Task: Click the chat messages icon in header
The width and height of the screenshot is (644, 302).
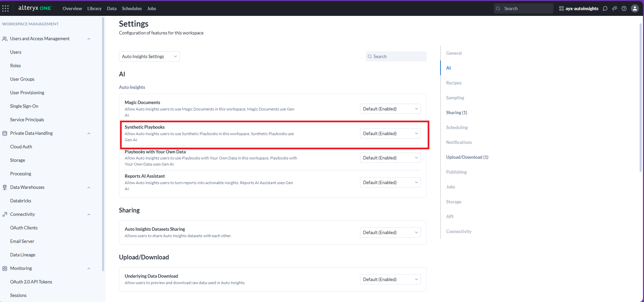Action: [605, 8]
